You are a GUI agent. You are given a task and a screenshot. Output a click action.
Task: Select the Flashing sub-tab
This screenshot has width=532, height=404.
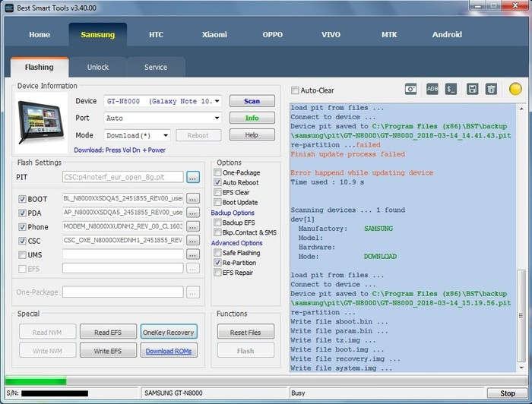click(40, 67)
